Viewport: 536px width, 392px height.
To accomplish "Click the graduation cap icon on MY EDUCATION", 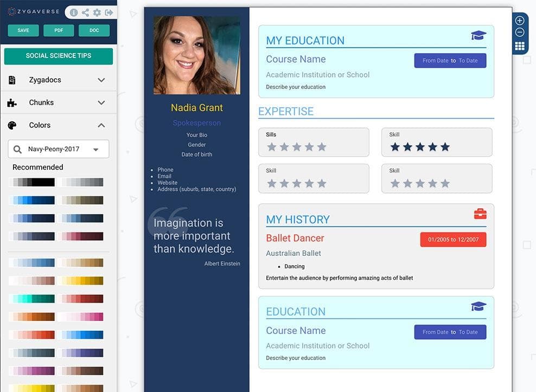I will pos(478,35).
